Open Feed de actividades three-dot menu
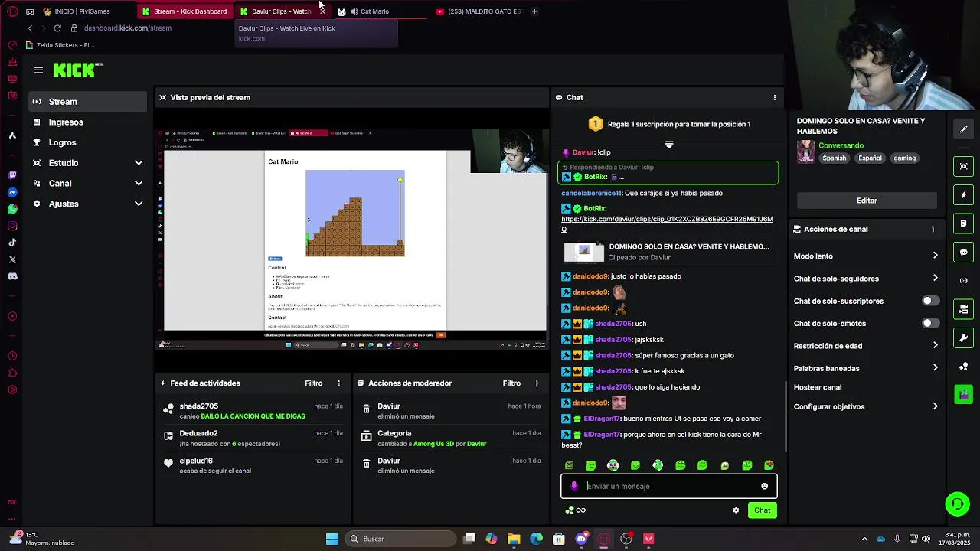The width and height of the screenshot is (980, 551). tap(338, 383)
